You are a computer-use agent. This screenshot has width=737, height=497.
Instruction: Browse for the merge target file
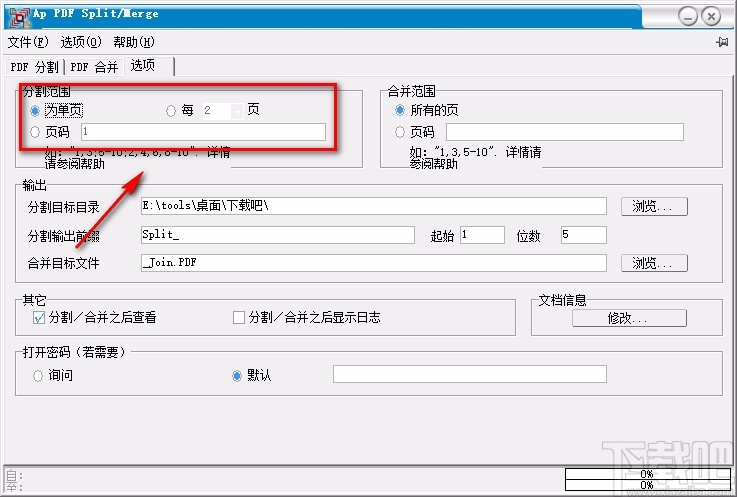tap(654, 263)
